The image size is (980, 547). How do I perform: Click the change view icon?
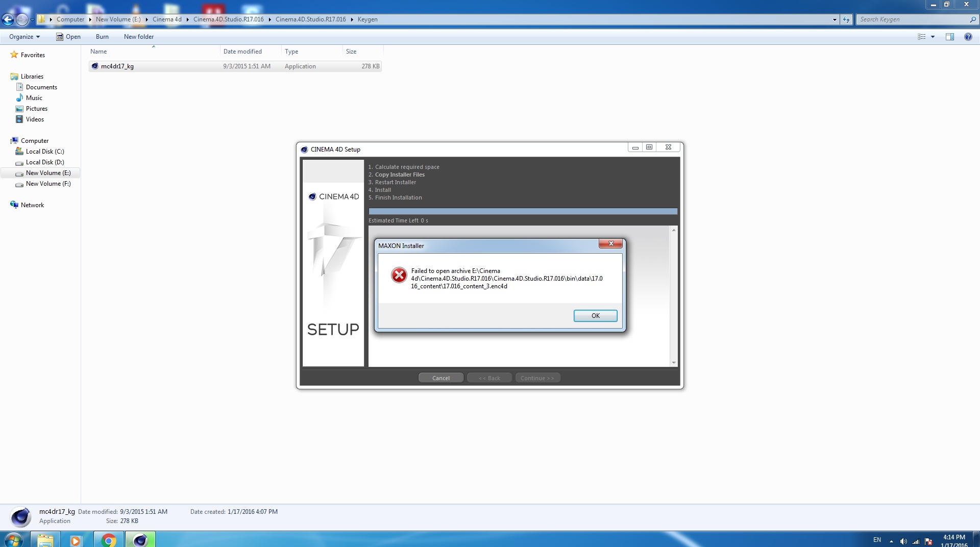click(921, 37)
